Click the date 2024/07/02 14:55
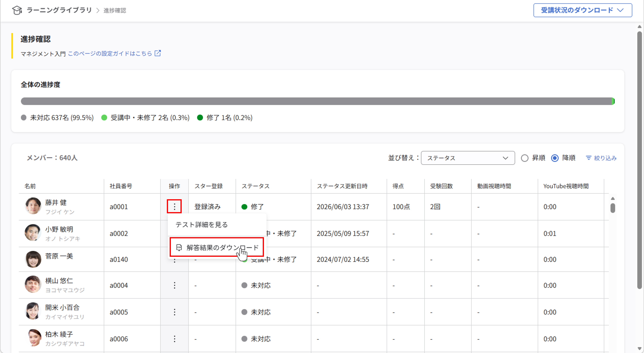The image size is (644, 353). point(343,260)
